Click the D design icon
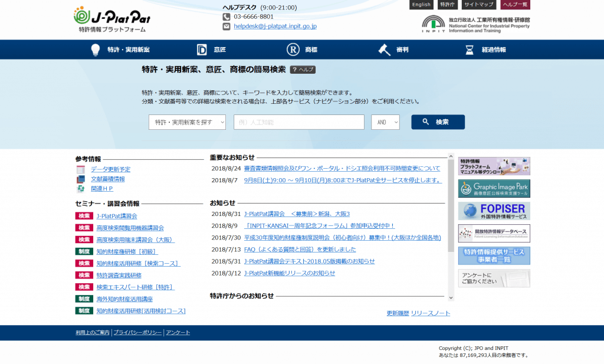Image resolution: width=604 pixels, height=364 pixels. (x=202, y=50)
